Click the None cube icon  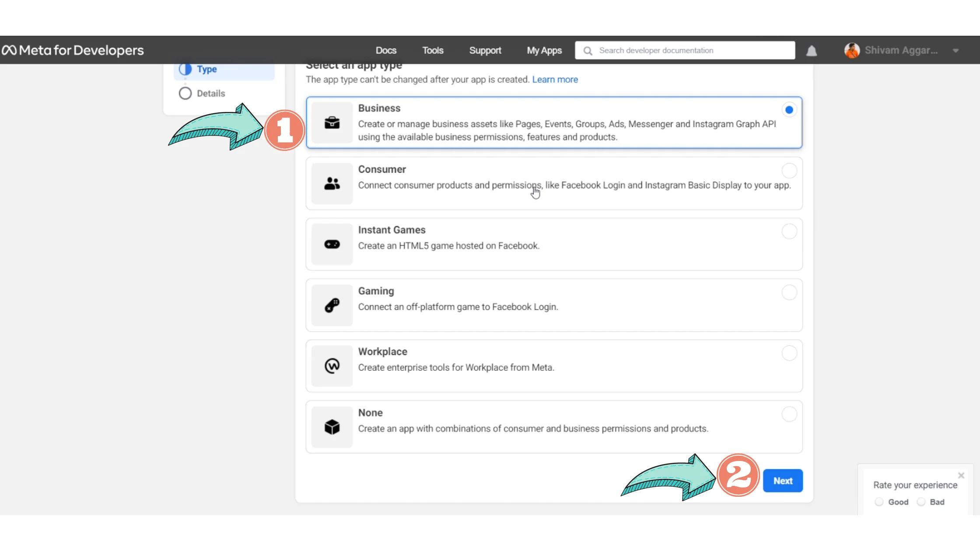(332, 427)
